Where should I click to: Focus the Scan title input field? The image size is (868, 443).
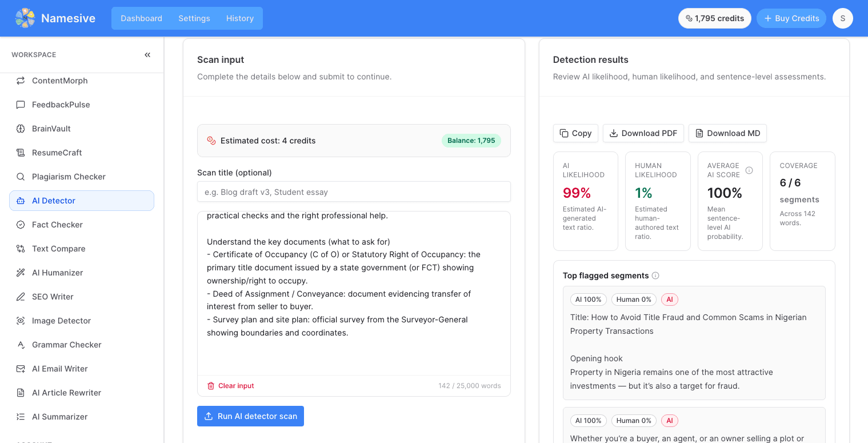(x=354, y=191)
